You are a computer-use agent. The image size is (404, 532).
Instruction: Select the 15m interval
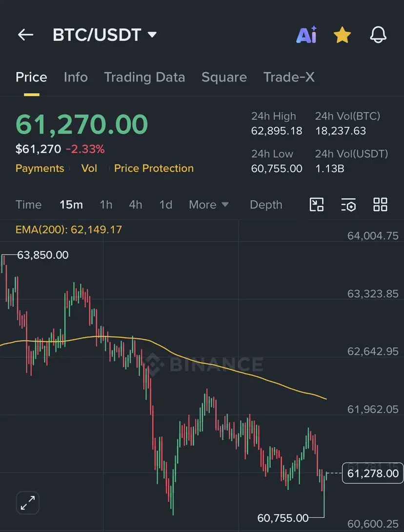click(x=71, y=205)
